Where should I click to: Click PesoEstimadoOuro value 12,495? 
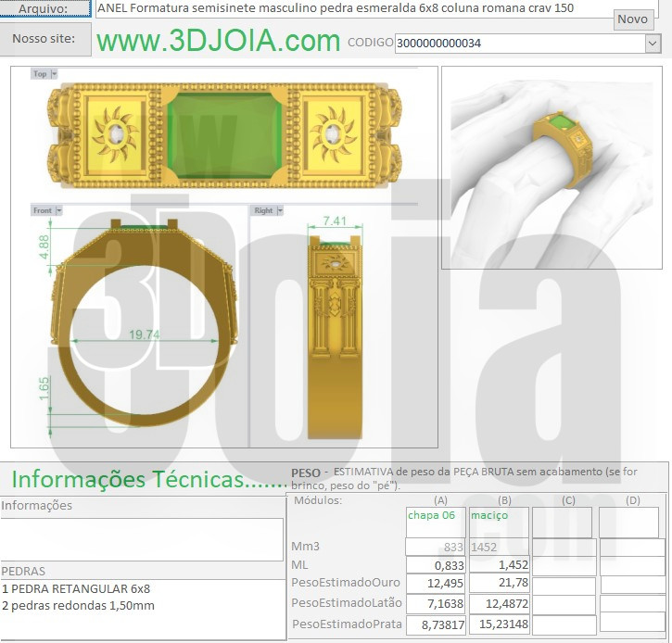(436, 584)
